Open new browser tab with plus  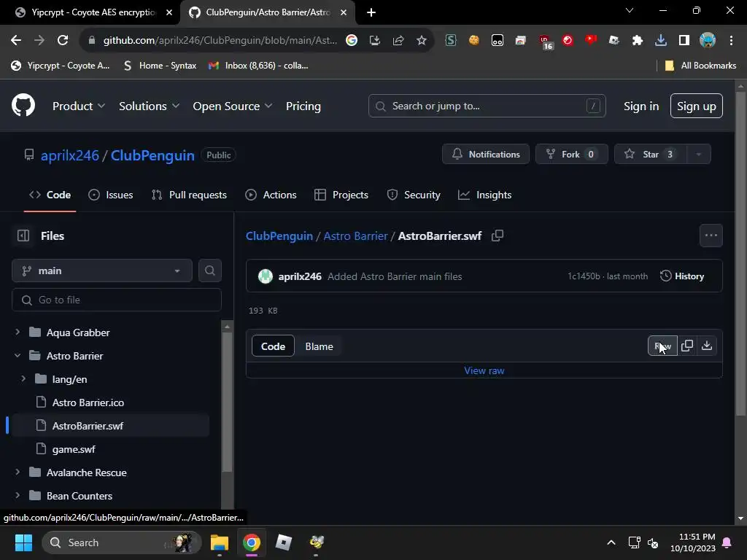(371, 12)
